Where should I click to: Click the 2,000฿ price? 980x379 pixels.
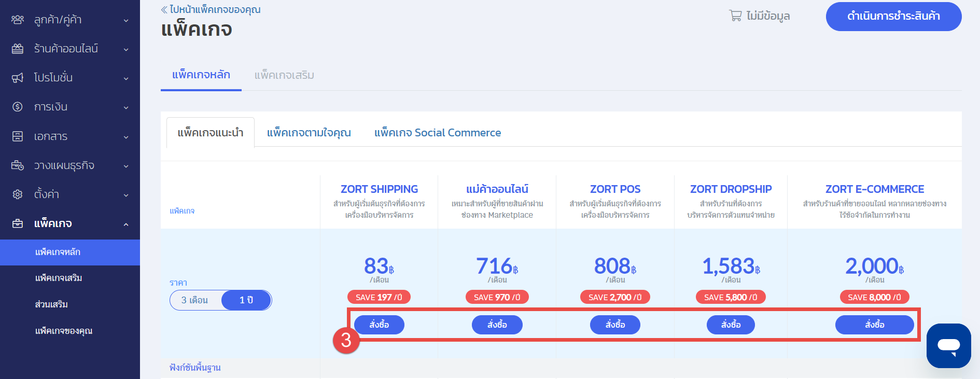click(x=875, y=266)
